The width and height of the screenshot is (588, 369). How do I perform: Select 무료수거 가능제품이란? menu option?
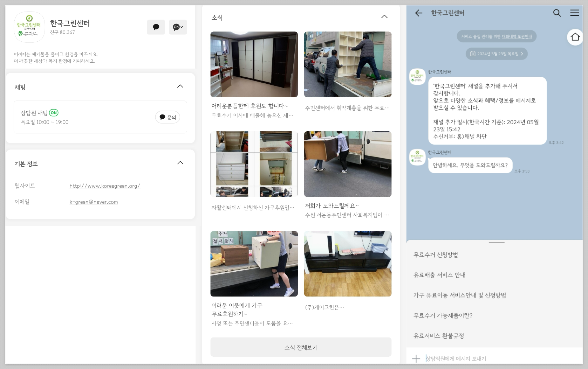(443, 315)
